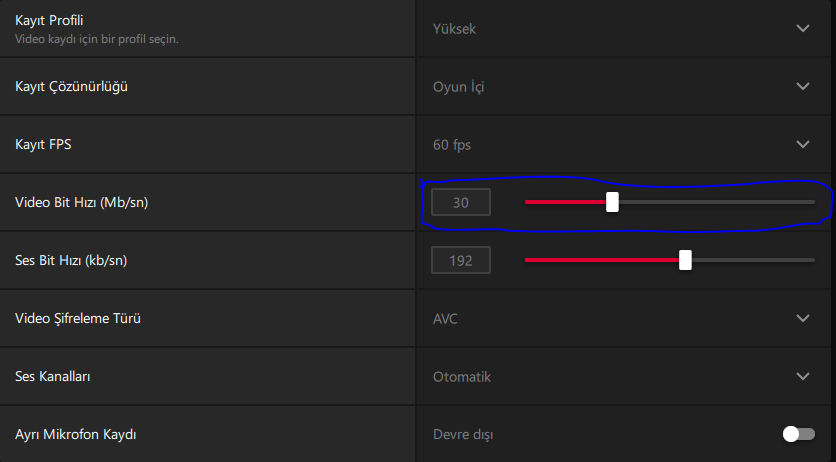Click the Otomatik audio channels value
Screen dimensions: 836x462
point(462,377)
